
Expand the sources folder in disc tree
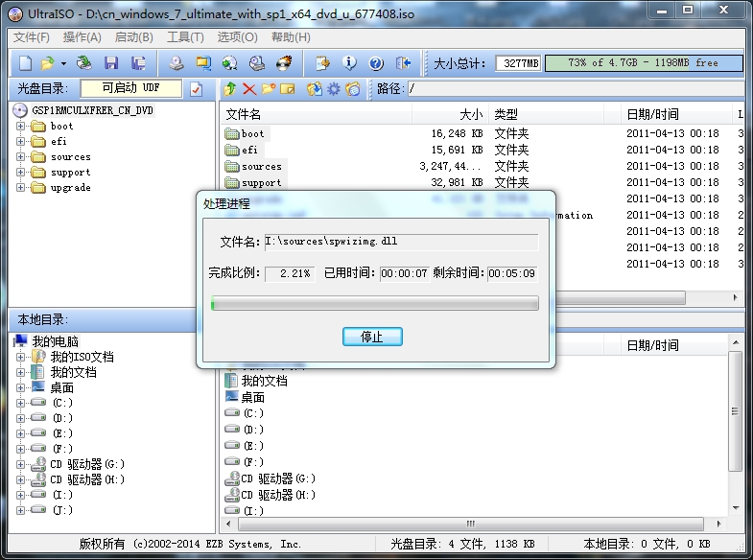21,157
